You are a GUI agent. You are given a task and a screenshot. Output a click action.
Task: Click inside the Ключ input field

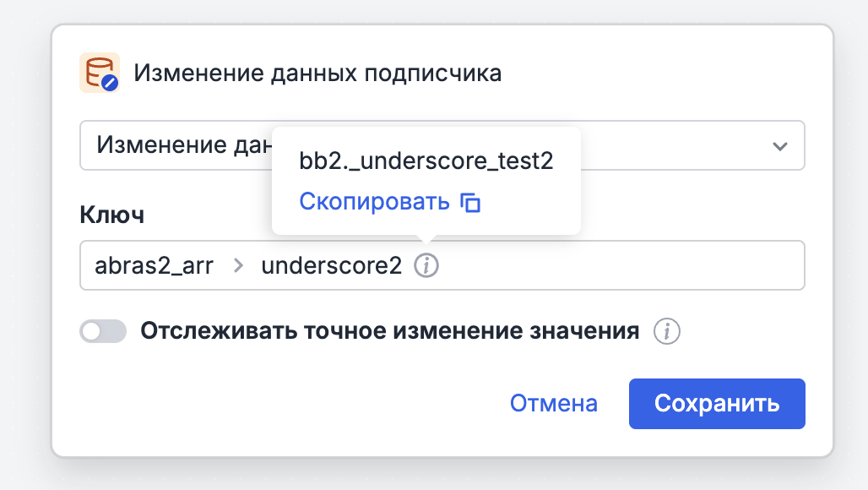pos(591,264)
